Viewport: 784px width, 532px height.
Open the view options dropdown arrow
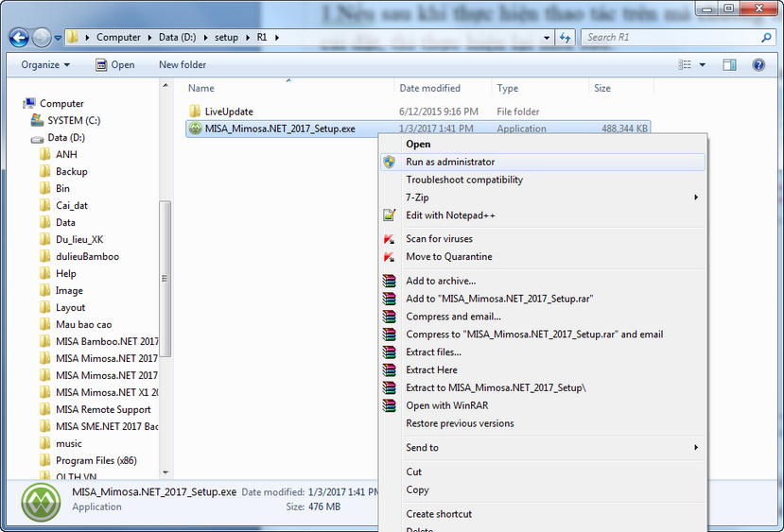702,65
